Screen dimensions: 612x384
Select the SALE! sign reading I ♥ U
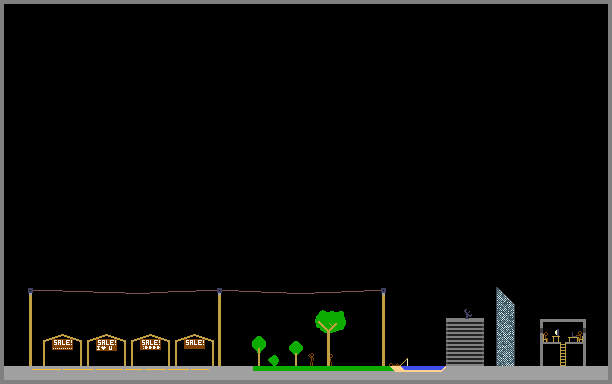[107, 345]
